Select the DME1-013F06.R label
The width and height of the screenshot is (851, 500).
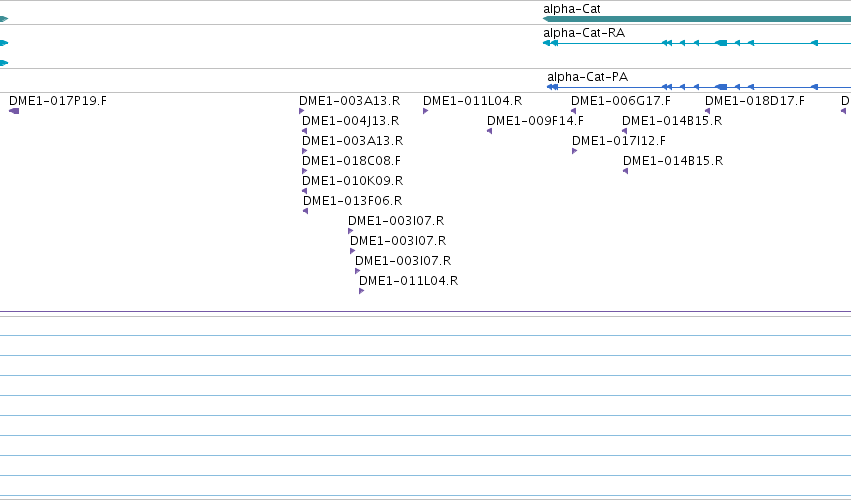tap(353, 201)
